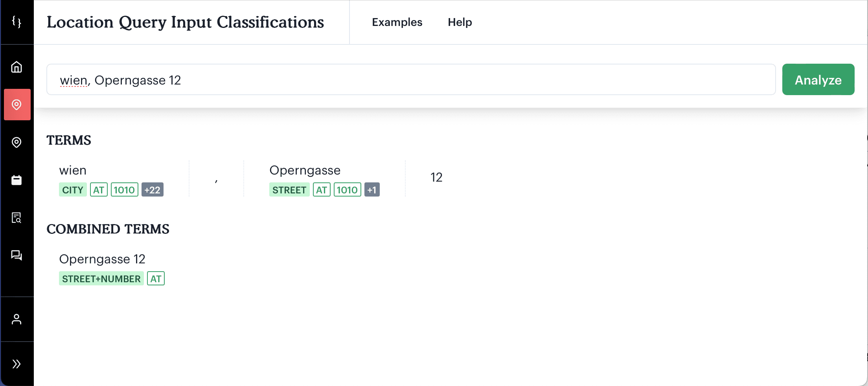Image resolution: width=868 pixels, height=386 pixels.
Task: Expand the +22 badge under wien
Action: click(x=153, y=190)
